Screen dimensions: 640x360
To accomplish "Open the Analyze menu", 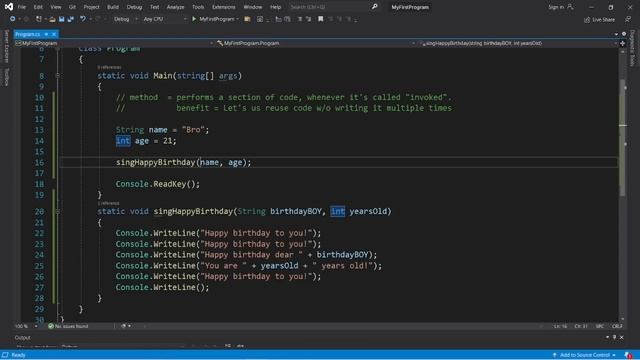I will pos(175,7).
